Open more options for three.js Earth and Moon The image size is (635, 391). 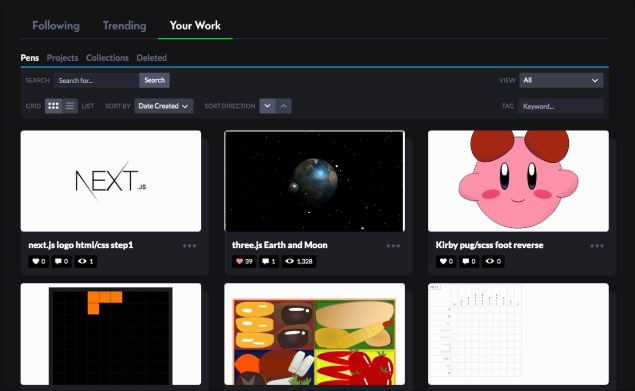[393, 246]
